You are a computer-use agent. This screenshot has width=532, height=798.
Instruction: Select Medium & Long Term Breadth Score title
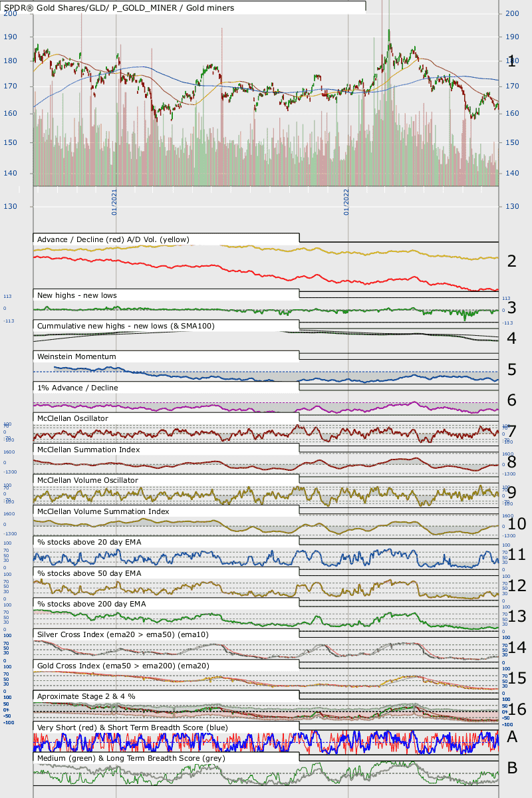131,758
